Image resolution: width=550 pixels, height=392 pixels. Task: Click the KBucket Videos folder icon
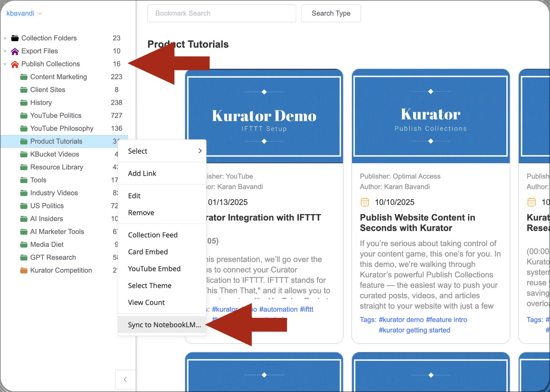[x=24, y=154]
